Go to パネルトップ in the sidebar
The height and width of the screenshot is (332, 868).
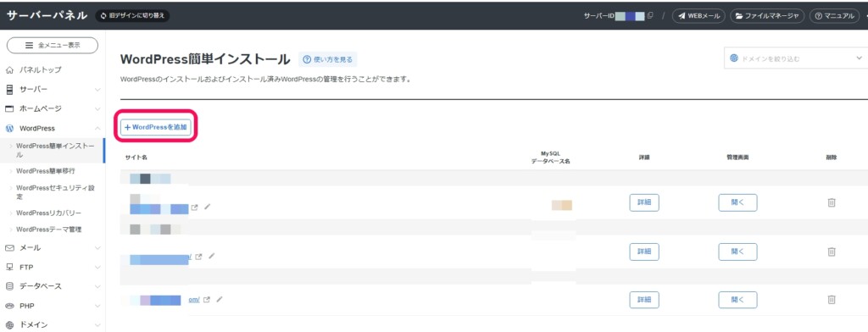click(x=41, y=69)
